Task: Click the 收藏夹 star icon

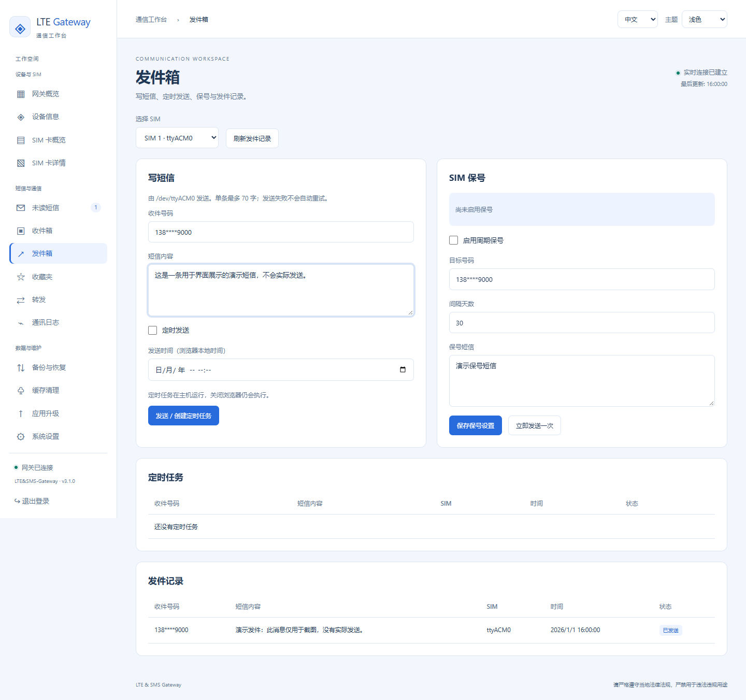Action: click(x=21, y=277)
